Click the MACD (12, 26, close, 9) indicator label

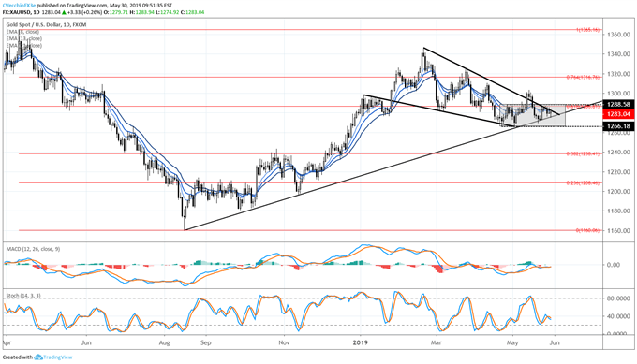[x=33, y=249]
